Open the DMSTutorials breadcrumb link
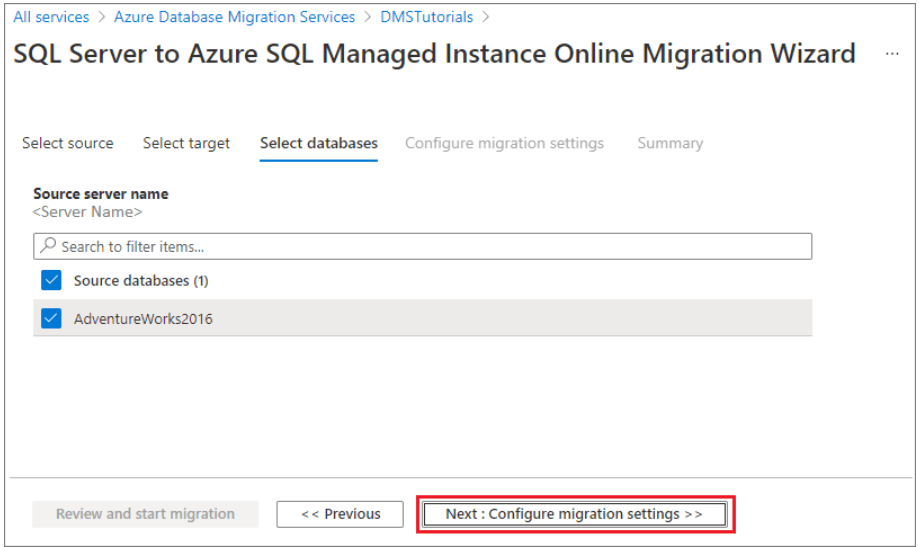 (x=426, y=17)
